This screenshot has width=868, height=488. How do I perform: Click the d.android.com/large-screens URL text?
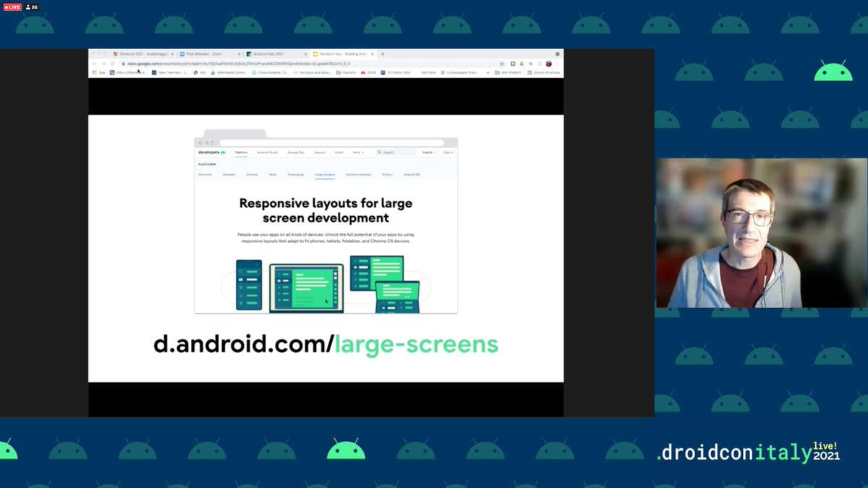325,344
